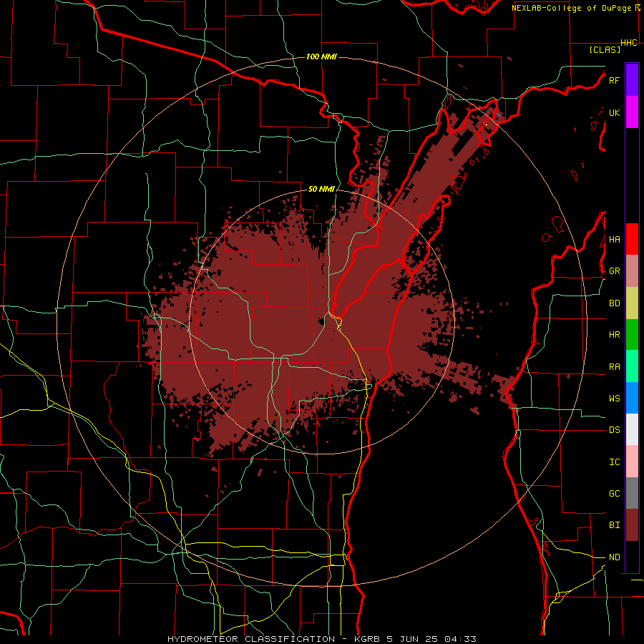Click the 'DS' legend label
This screenshot has height=644, width=644.
614,430
